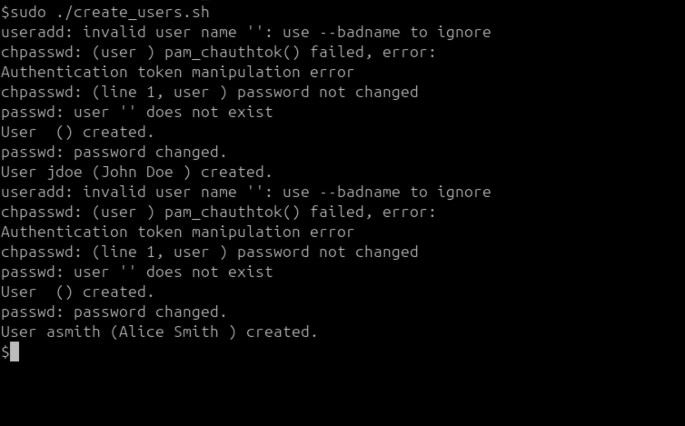Click the word "created." after Alice Smith
The width and height of the screenshot is (685, 426).
(282, 332)
